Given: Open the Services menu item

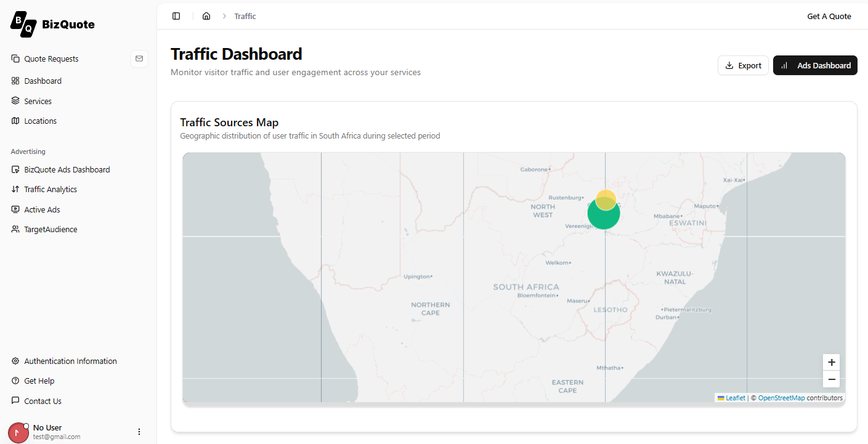Looking at the screenshot, I should click(38, 101).
